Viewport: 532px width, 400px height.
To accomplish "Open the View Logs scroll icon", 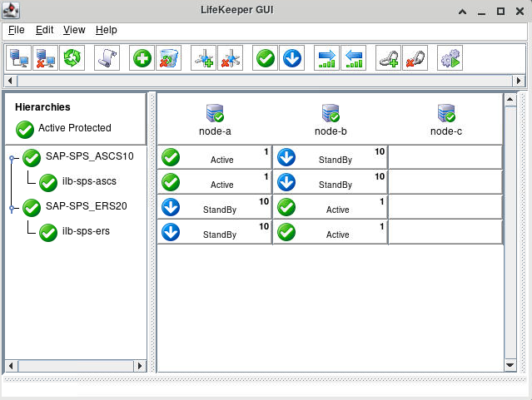I will coord(107,58).
